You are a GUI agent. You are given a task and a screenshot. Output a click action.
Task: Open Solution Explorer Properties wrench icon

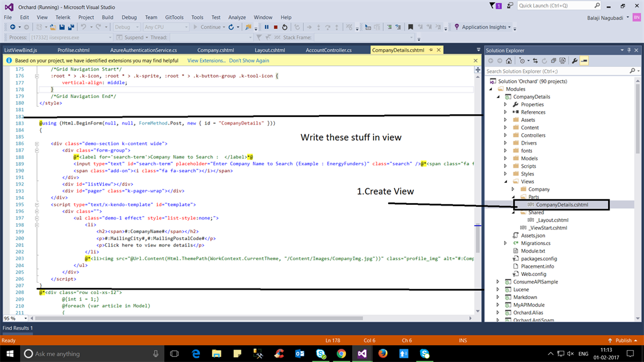(x=575, y=61)
